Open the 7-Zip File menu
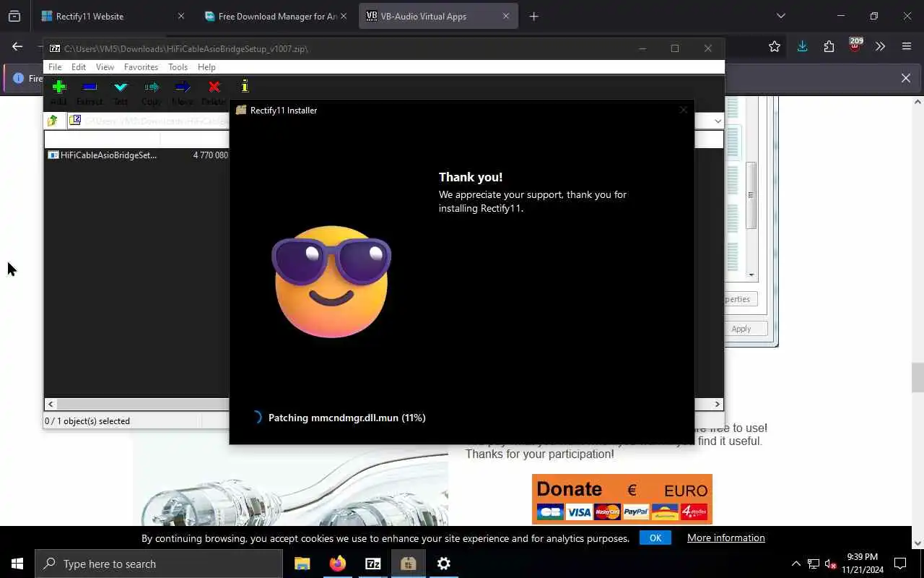Viewport: 924px width, 578px height. 55,67
